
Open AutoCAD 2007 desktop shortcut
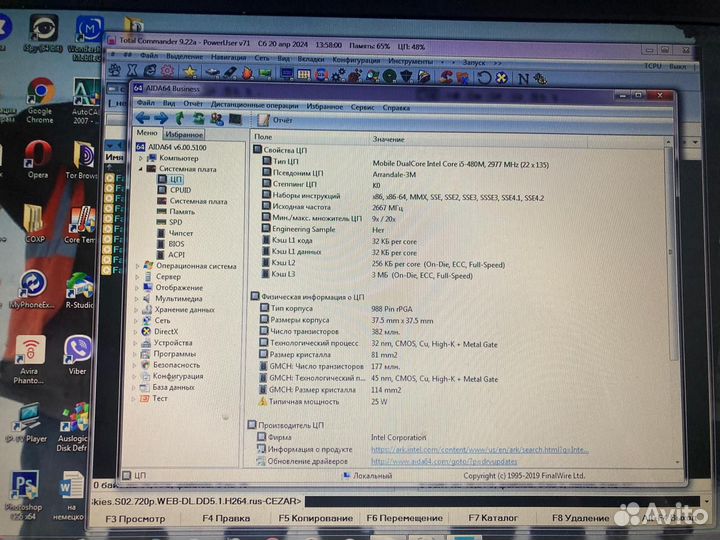pos(86,101)
